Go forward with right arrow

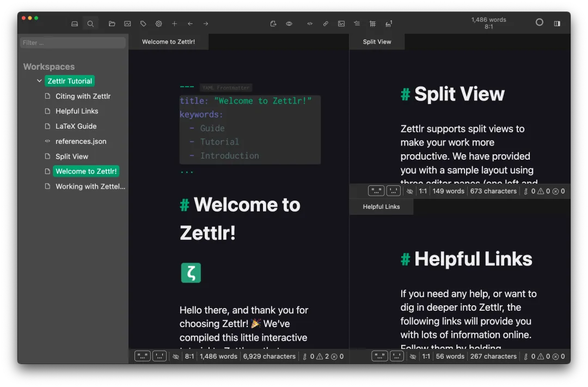[206, 23]
